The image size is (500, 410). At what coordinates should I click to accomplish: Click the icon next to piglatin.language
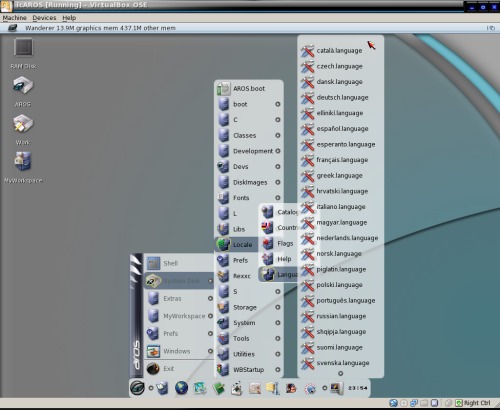(307, 269)
